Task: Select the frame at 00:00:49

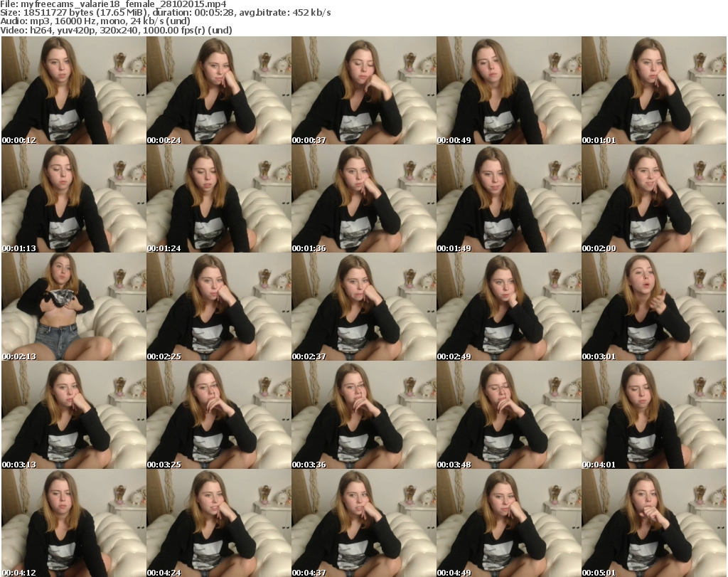Action: tap(509, 90)
